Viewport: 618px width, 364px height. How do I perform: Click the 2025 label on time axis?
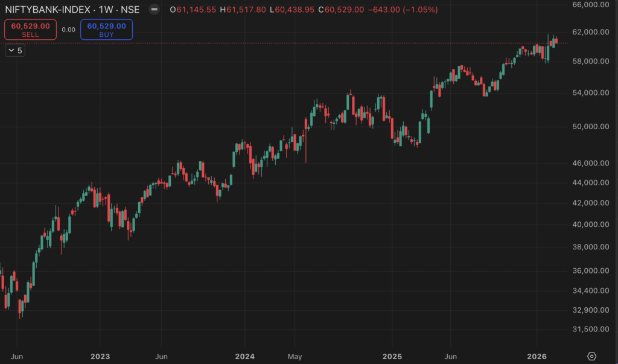tap(392, 356)
